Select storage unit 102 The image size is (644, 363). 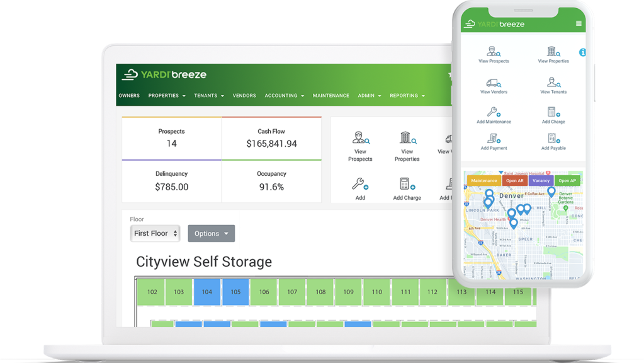(x=151, y=292)
